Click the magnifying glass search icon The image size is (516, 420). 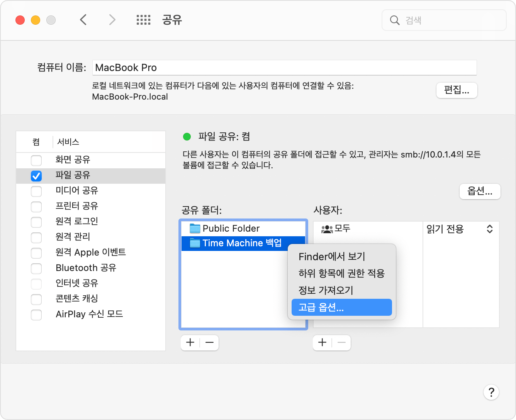pyautogui.click(x=394, y=20)
